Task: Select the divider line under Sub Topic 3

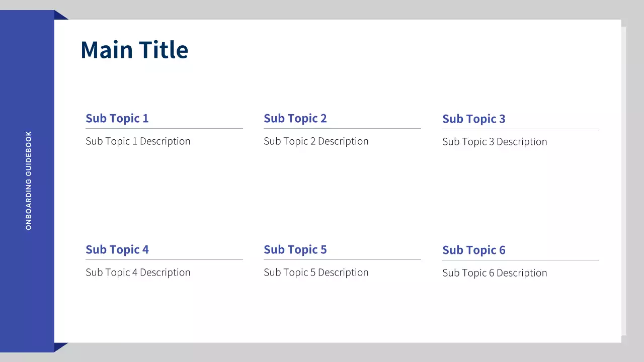Action: pyautogui.click(x=520, y=129)
